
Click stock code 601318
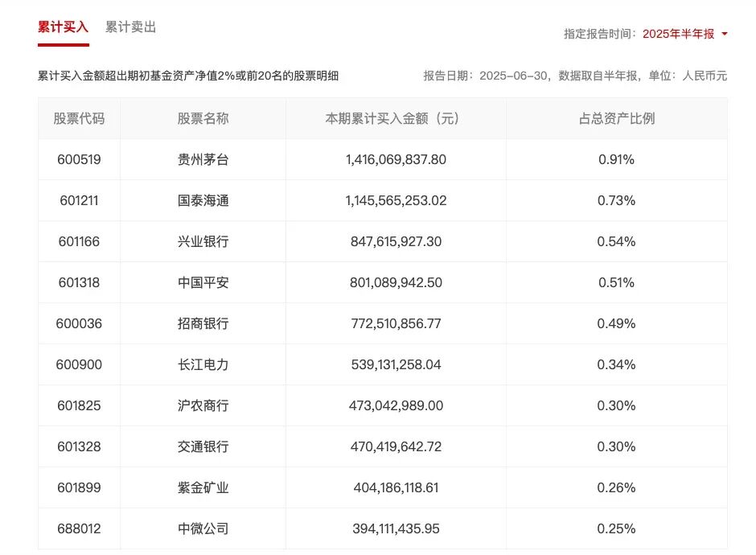click(79, 282)
